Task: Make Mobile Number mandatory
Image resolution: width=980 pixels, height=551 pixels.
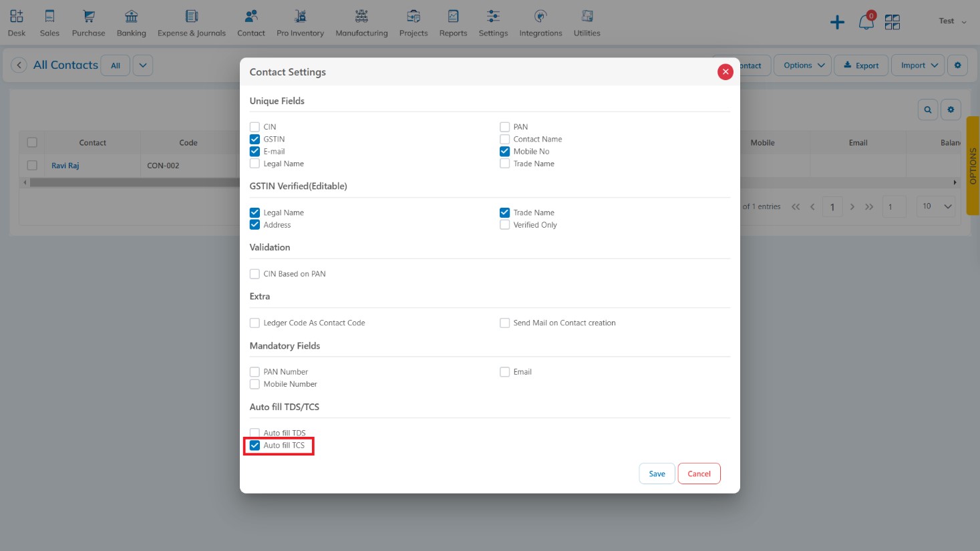Action: [255, 384]
